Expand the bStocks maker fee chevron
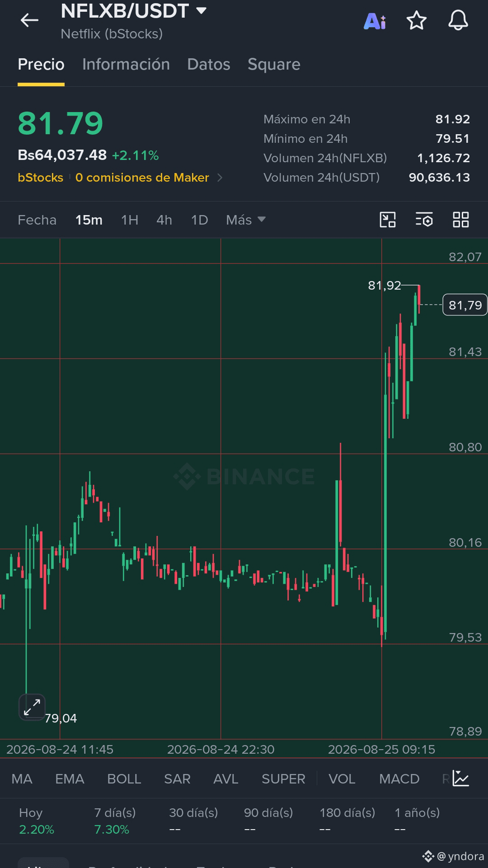Viewport: 488px width, 868px height. pyautogui.click(x=220, y=178)
